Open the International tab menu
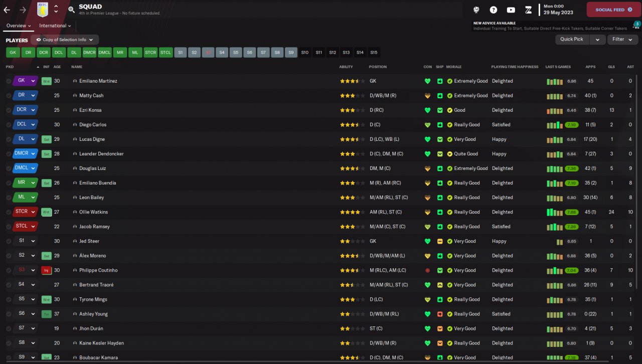The height and width of the screenshot is (364, 642). tap(55, 26)
